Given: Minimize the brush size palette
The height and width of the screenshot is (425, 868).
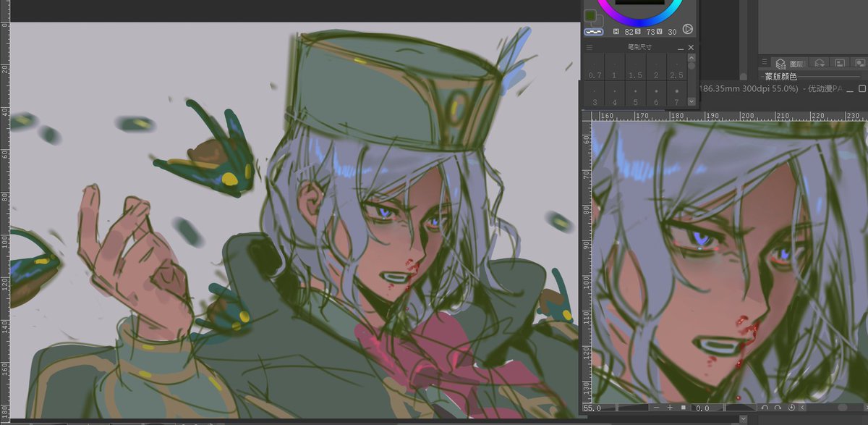Looking at the screenshot, I should 681,48.
